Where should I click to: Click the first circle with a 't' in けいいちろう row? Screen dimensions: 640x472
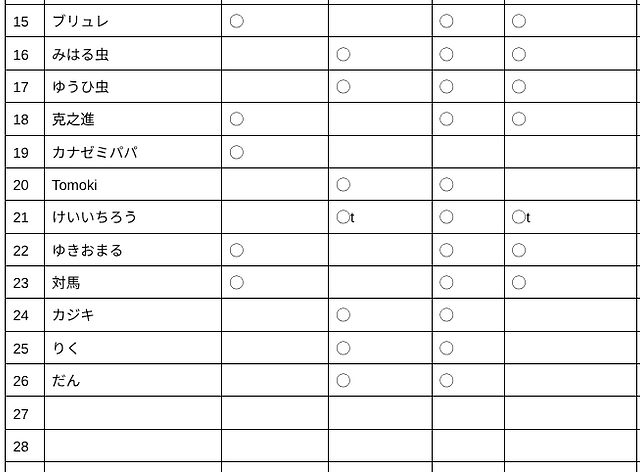tap(343, 217)
